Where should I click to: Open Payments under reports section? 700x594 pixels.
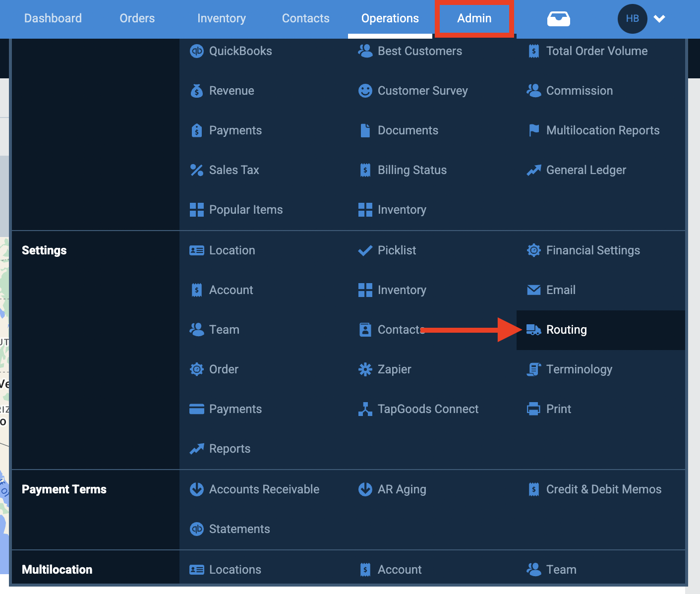click(x=235, y=130)
